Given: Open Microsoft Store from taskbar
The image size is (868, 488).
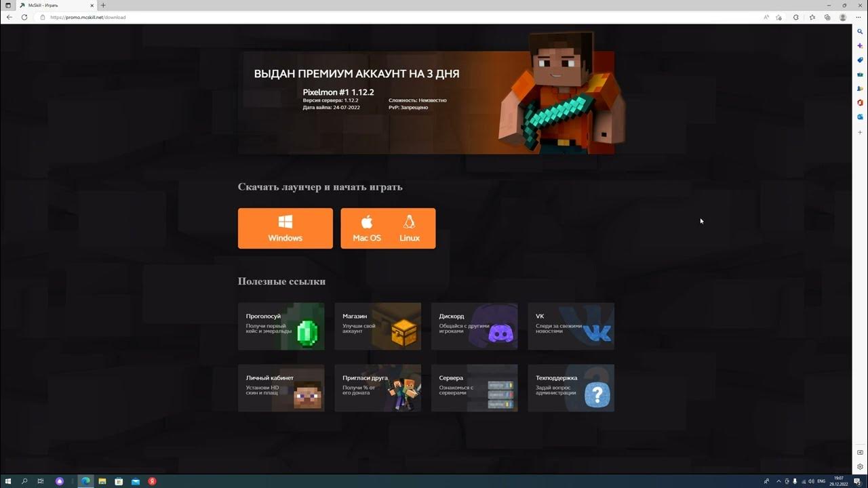Looking at the screenshot, I should coord(119,481).
